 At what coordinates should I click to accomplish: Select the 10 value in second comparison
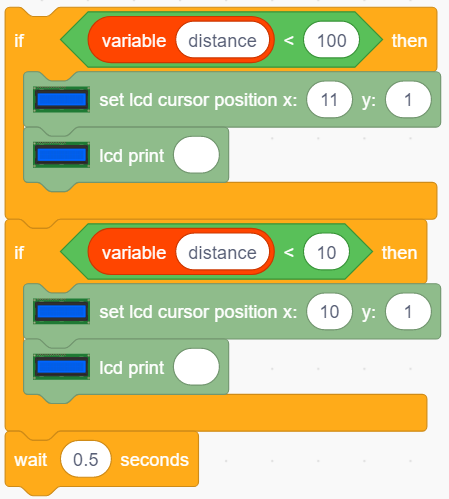coord(326,252)
